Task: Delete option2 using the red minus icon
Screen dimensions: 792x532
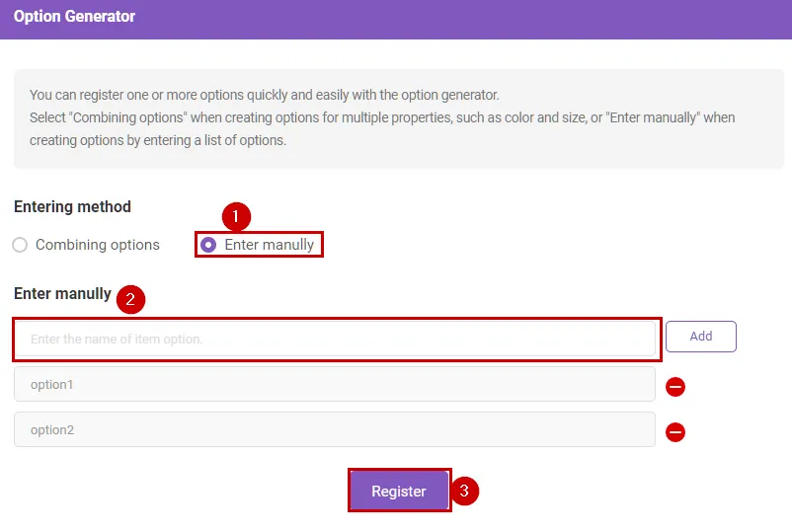Action: (x=675, y=431)
